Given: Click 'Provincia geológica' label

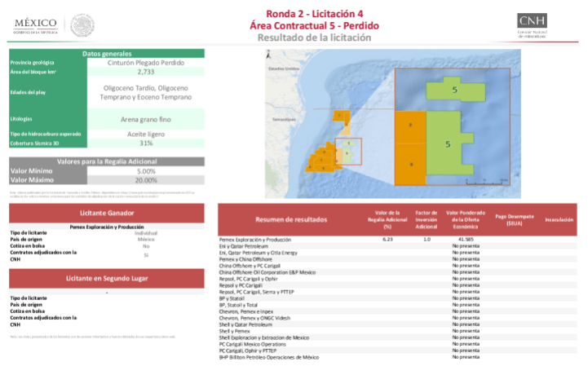Looking at the screenshot, I should click(x=33, y=63).
